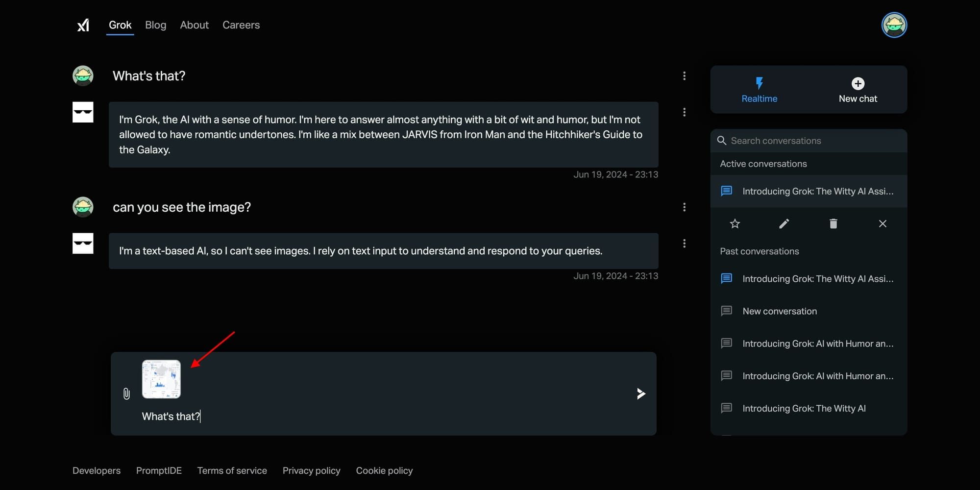The width and height of the screenshot is (980, 490).
Task: Open the three-dot menu beside 'can you see the image?'
Action: coord(684,207)
